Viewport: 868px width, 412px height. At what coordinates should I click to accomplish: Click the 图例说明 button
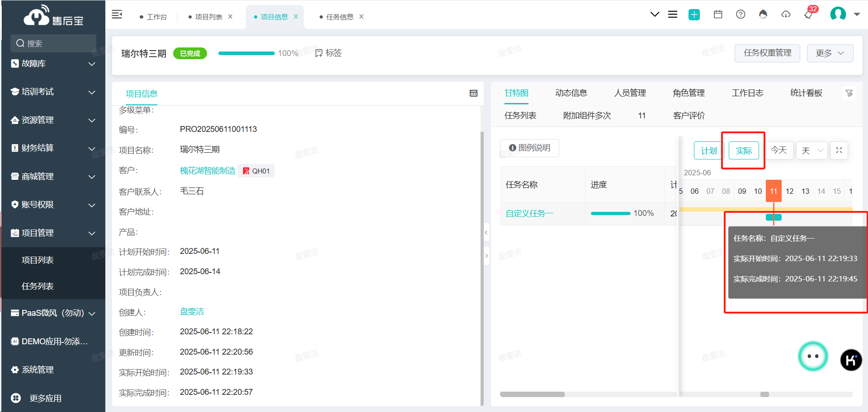(529, 148)
